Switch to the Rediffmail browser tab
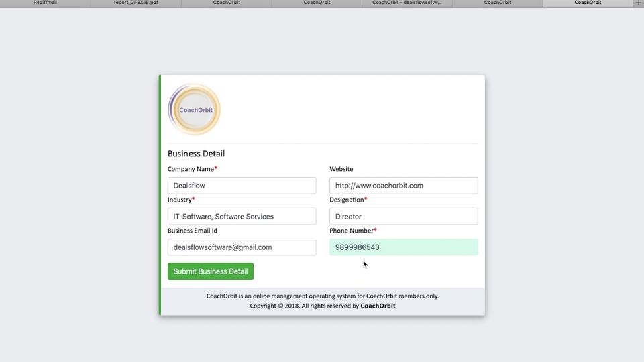Viewport: 644px width, 362px height. tap(45, 3)
